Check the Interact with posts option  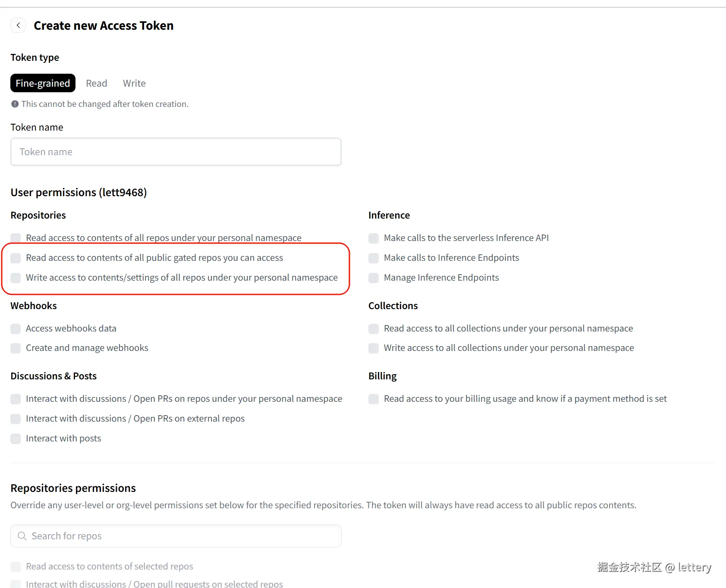tap(16, 439)
